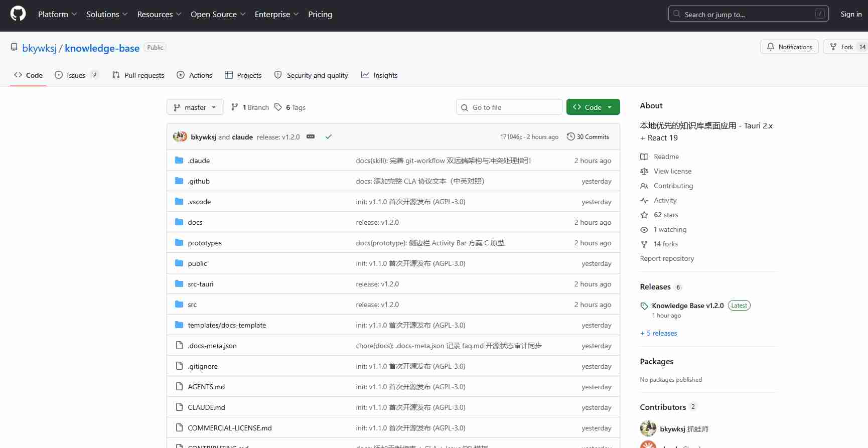This screenshot has height=448, width=868.
Task: Click the Go to file search field
Action: click(509, 107)
